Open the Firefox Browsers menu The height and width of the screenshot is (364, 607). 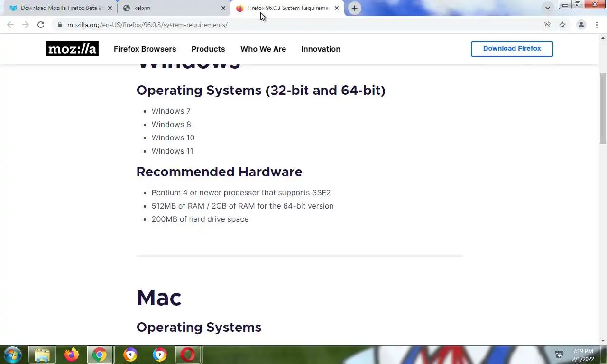(x=145, y=49)
